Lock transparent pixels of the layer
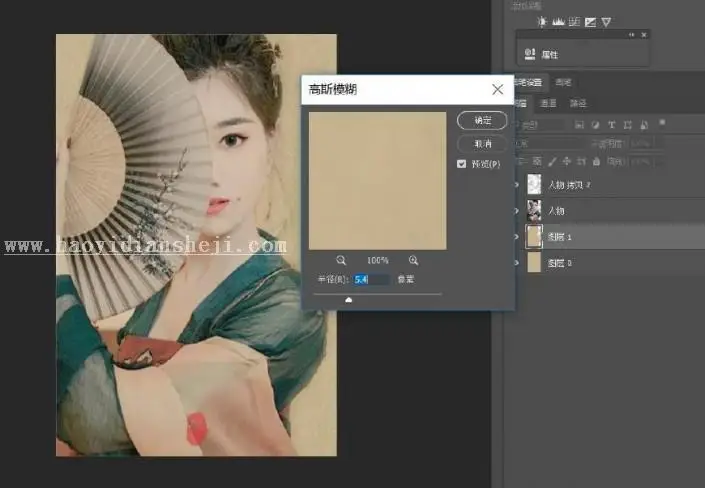 537,161
